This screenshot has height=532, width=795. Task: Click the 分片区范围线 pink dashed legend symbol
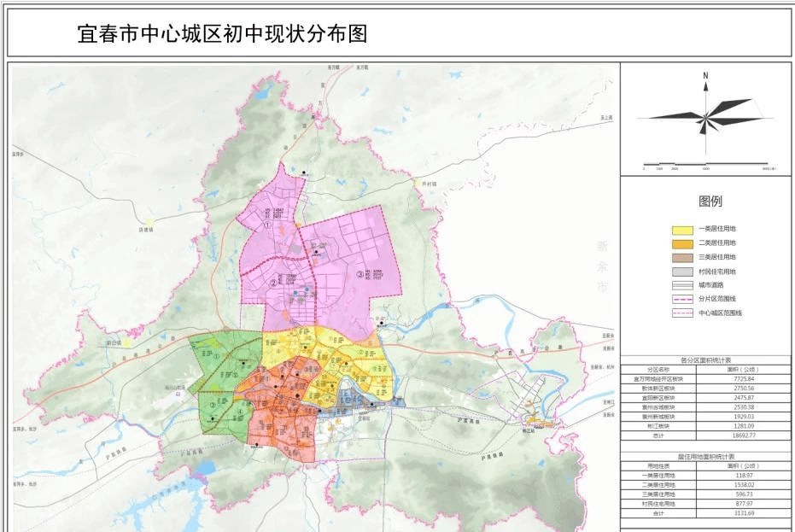coord(682,298)
